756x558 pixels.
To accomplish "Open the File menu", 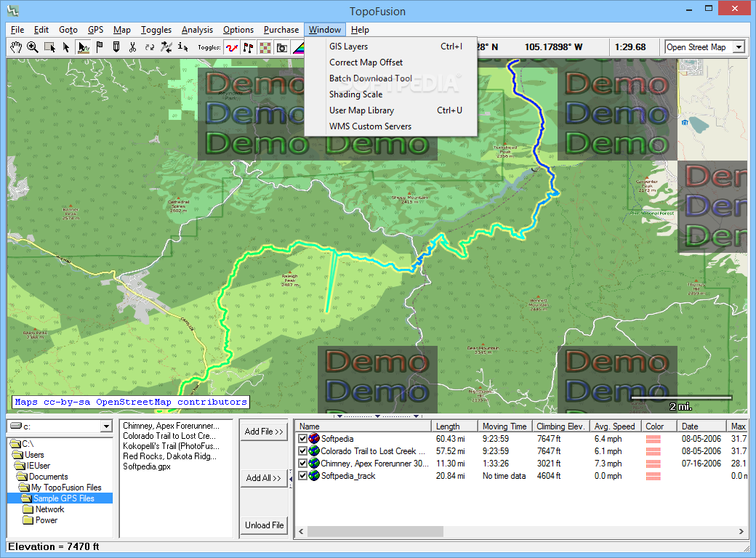I will click(17, 30).
